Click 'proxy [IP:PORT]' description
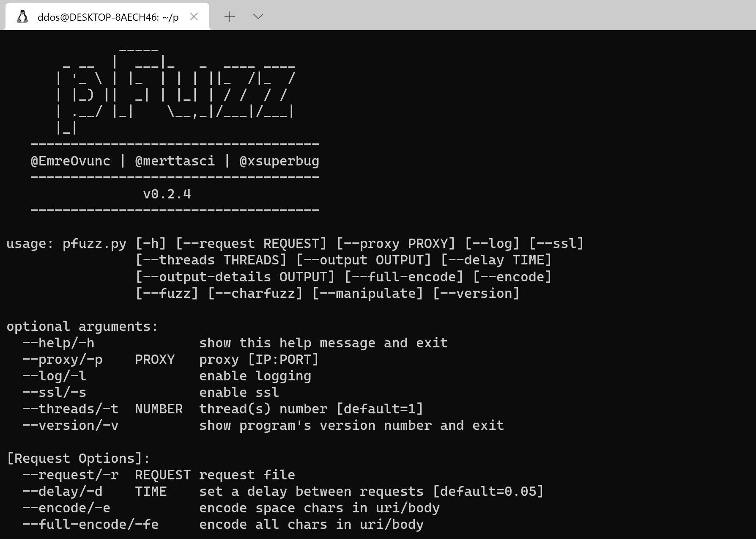The image size is (756, 539). (259, 360)
